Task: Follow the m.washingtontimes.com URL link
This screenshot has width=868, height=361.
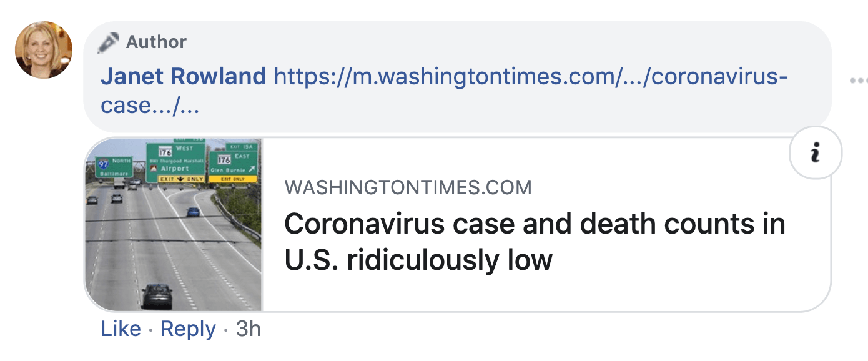Action: tap(531, 77)
